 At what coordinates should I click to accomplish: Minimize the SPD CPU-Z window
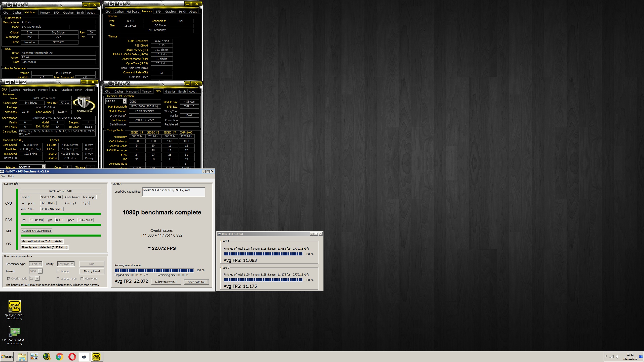[x=187, y=84]
